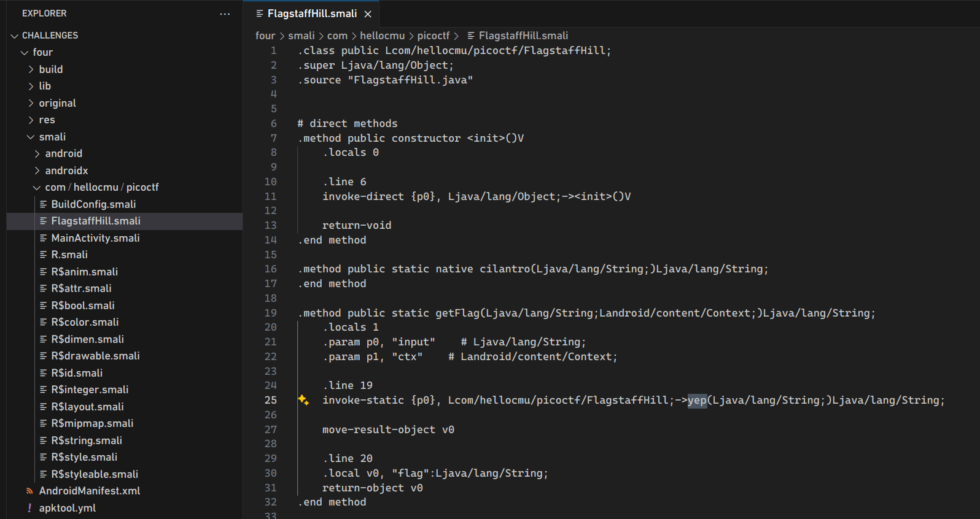Click the 'getFlag' method name
Viewport: 980px width, 519px height.
pyautogui.click(x=457, y=313)
